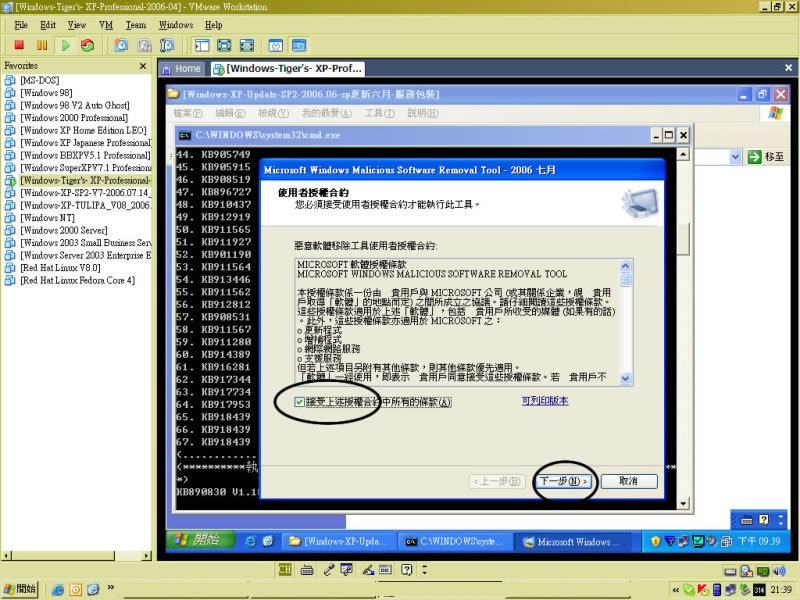
Task: Click the host 開始 Start button
Action: [x=20, y=589]
